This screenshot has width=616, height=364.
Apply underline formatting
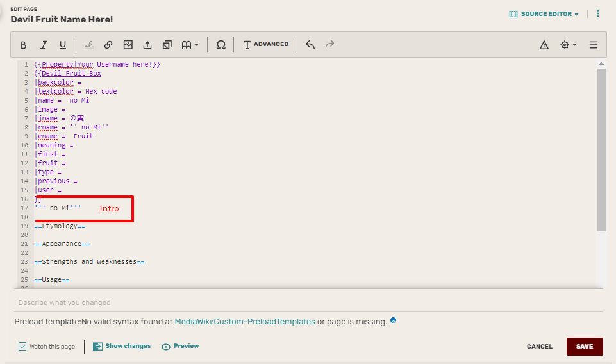tap(63, 45)
